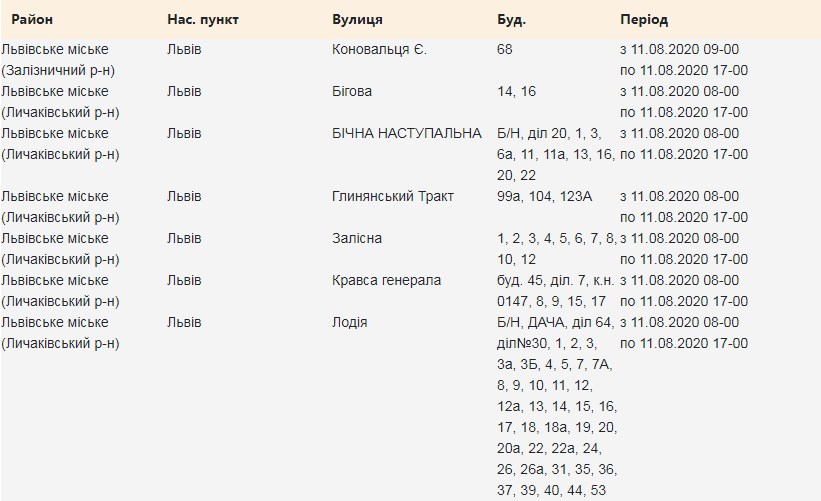
Task: Select the Коновальця Є. street cell
Action: (x=379, y=49)
